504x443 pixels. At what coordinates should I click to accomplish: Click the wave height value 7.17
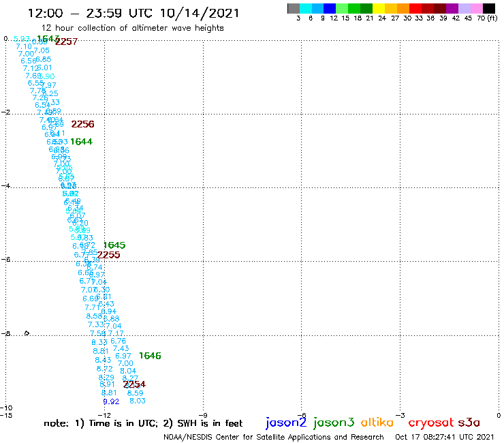tap(115, 333)
